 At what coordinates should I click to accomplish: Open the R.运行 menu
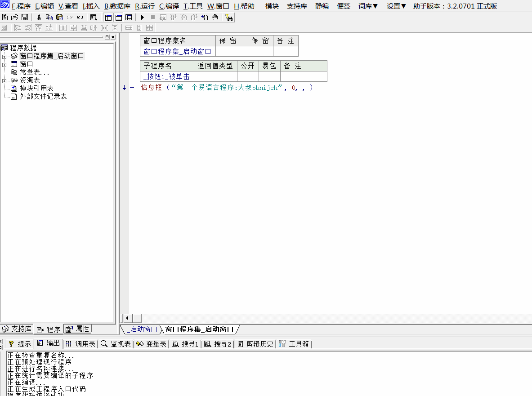coord(144,6)
